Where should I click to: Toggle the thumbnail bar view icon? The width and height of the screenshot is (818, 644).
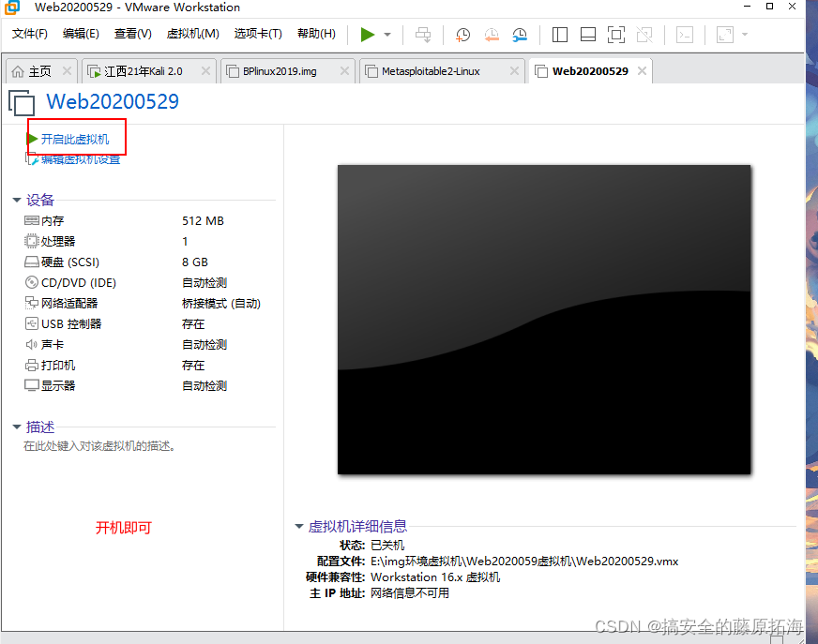[588, 35]
